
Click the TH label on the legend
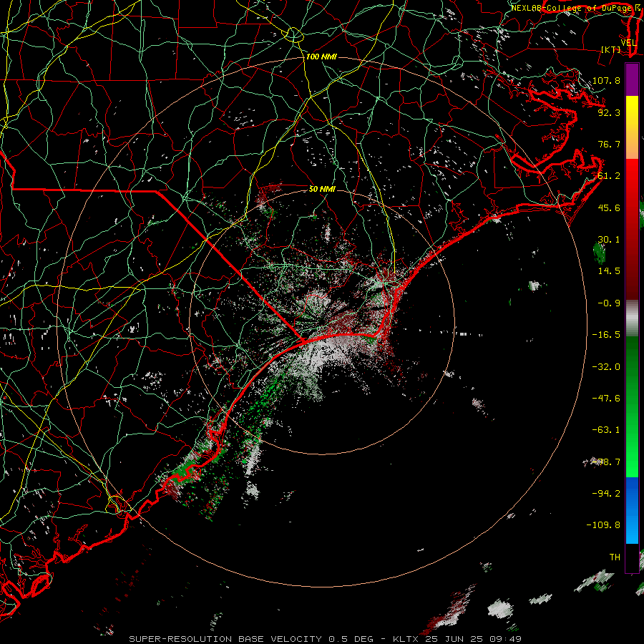pos(615,557)
